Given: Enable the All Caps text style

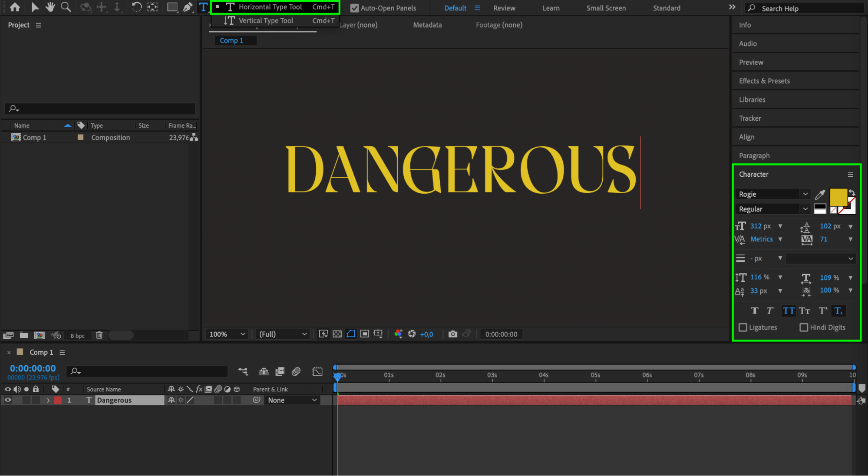Looking at the screenshot, I should coord(789,311).
